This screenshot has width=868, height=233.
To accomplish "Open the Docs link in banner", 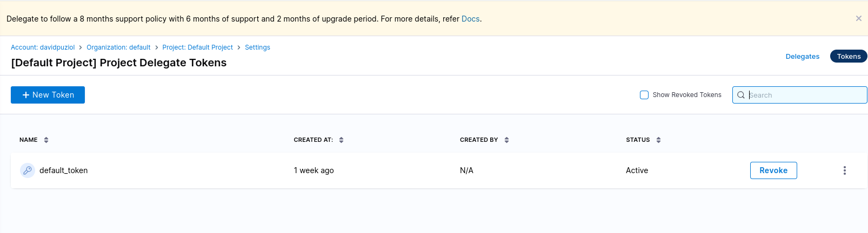I will [x=470, y=19].
